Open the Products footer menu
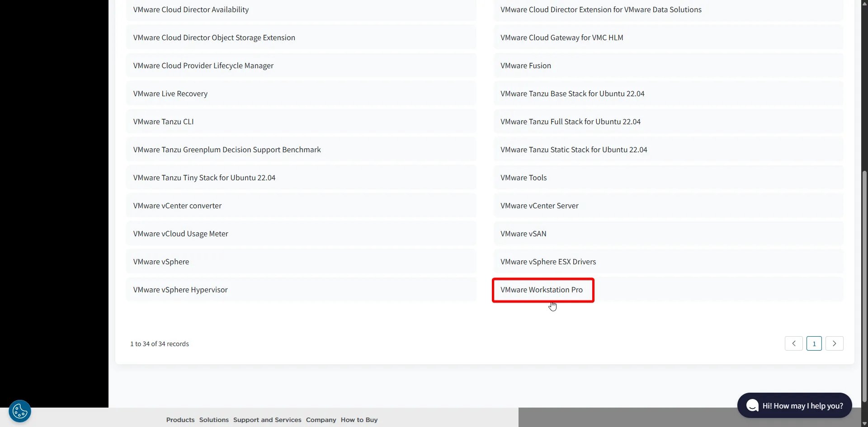 180,420
